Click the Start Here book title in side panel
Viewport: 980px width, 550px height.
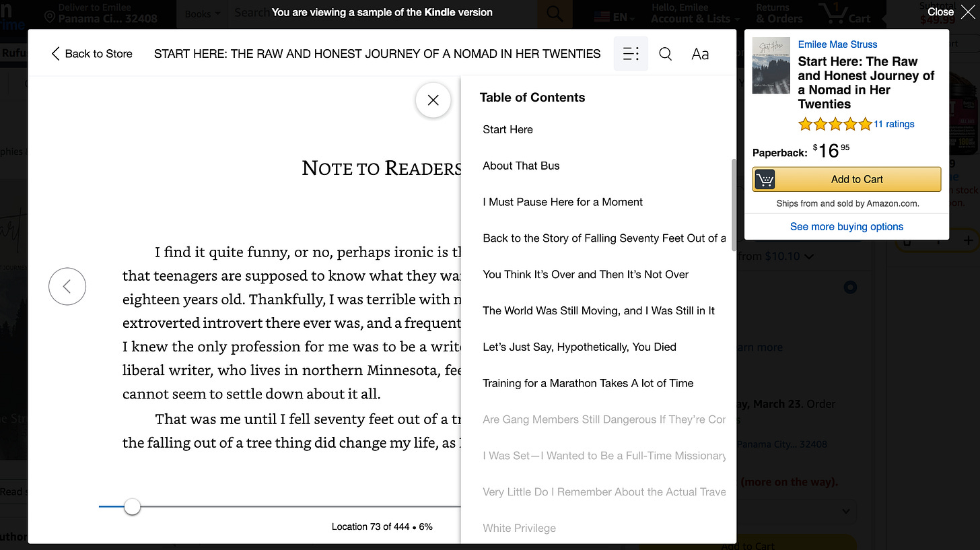pyautogui.click(x=866, y=83)
